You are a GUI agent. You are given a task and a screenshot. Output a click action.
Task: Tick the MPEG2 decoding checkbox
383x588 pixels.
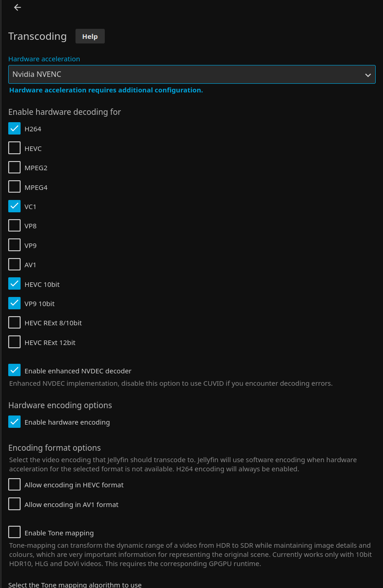pyautogui.click(x=15, y=167)
